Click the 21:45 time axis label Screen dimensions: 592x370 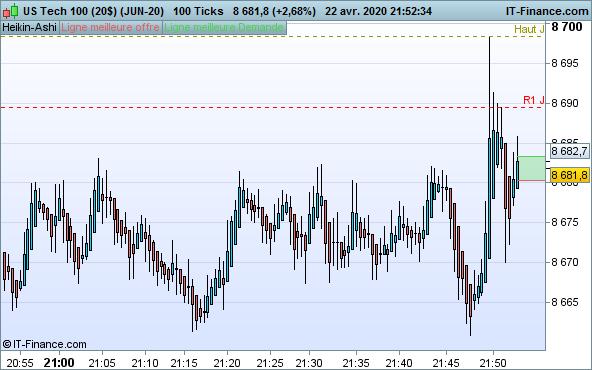446,363
